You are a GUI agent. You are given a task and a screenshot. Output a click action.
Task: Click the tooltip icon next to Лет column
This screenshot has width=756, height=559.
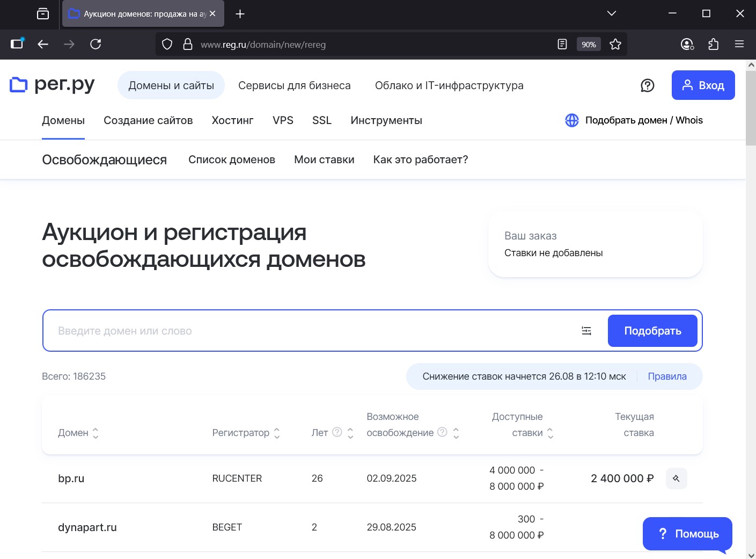pyautogui.click(x=337, y=432)
